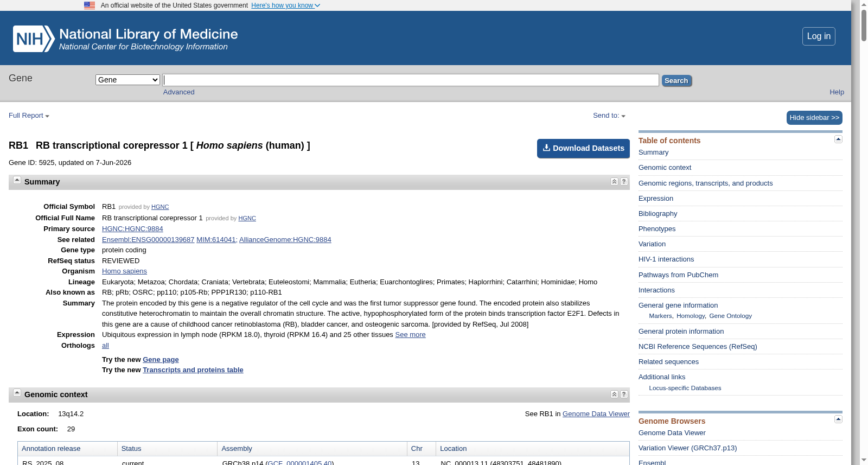The image size is (868, 465).
Task: Open Homo sapiens organism link
Action: click(124, 271)
